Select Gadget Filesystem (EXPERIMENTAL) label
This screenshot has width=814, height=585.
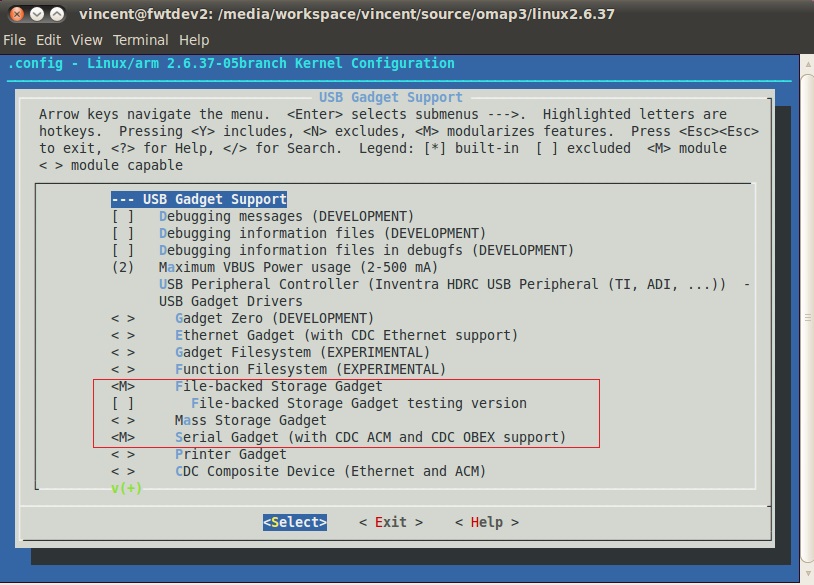coord(303,352)
